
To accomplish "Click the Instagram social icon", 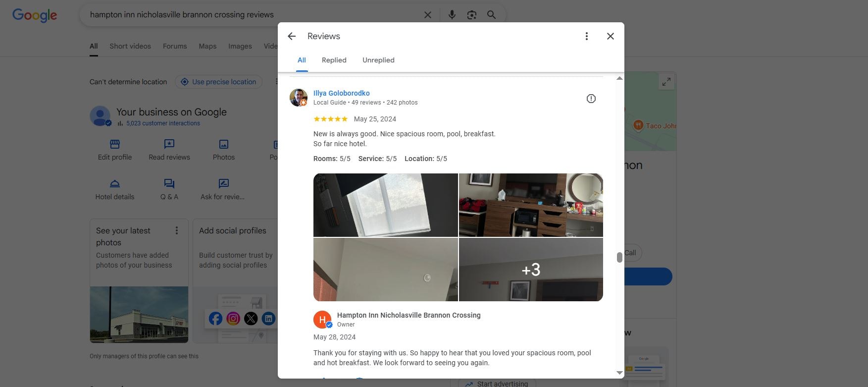I will coord(233,318).
